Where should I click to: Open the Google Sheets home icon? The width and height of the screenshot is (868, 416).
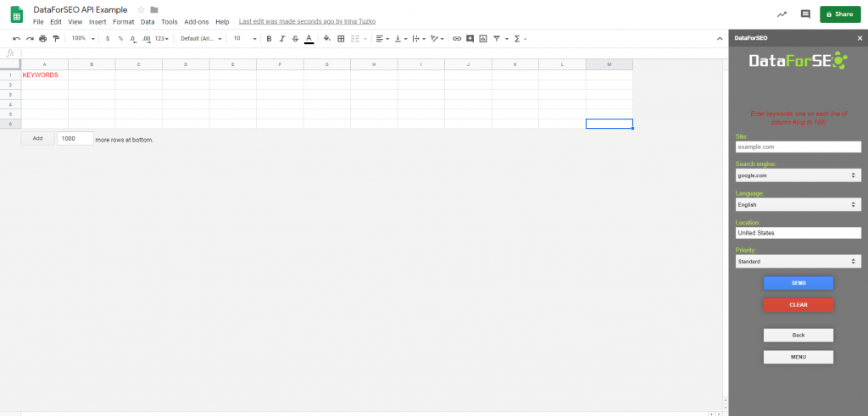click(17, 15)
